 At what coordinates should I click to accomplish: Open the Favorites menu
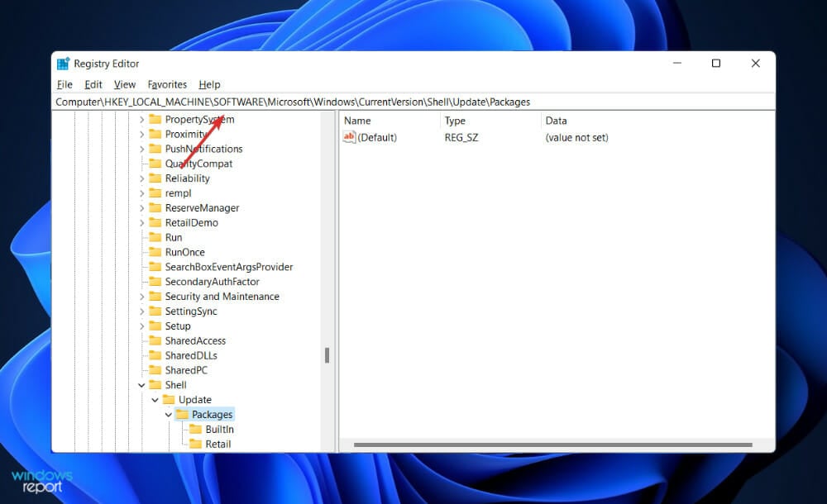point(167,84)
